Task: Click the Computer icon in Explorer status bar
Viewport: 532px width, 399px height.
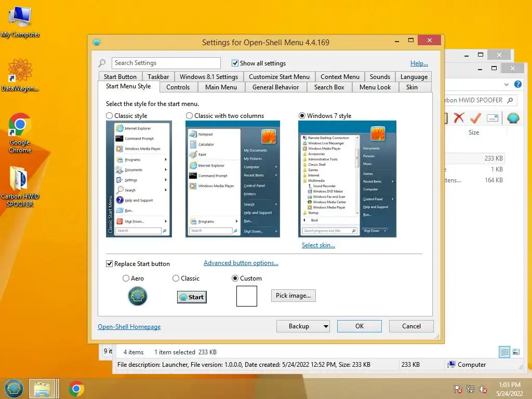Action: coord(451,364)
